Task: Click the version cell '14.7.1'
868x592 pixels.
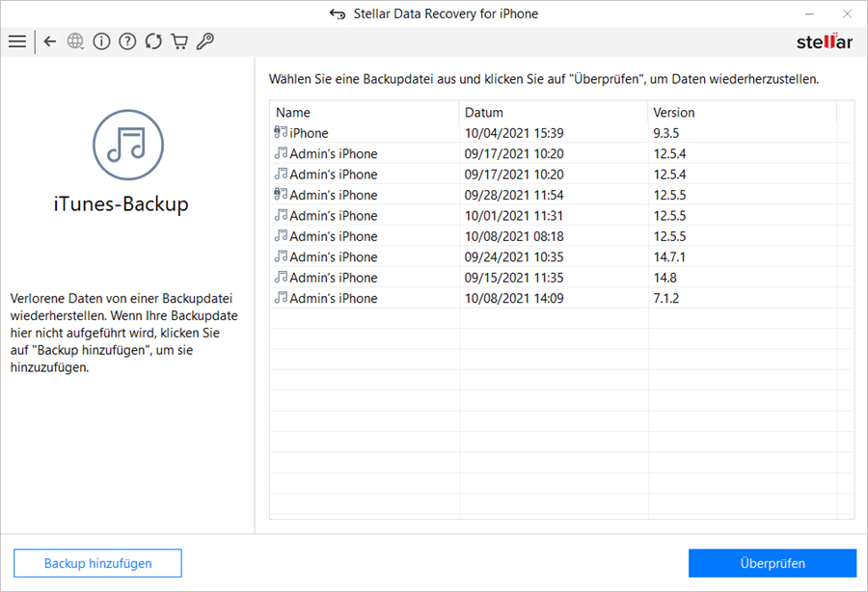Action: tap(669, 257)
